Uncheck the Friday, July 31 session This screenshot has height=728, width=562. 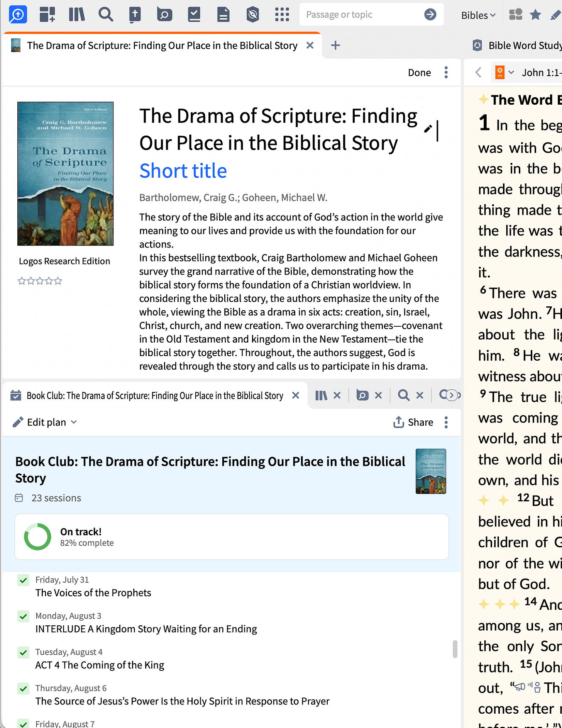(x=24, y=580)
